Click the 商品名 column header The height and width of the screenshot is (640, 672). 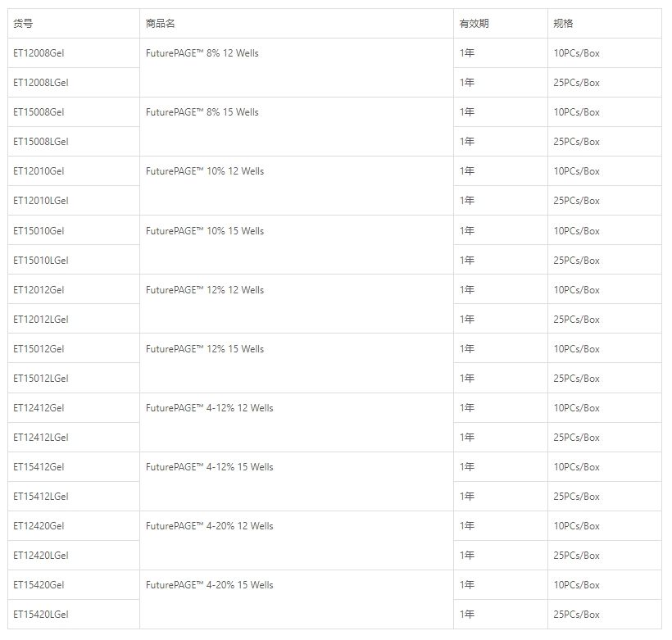[x=161, y=24]
